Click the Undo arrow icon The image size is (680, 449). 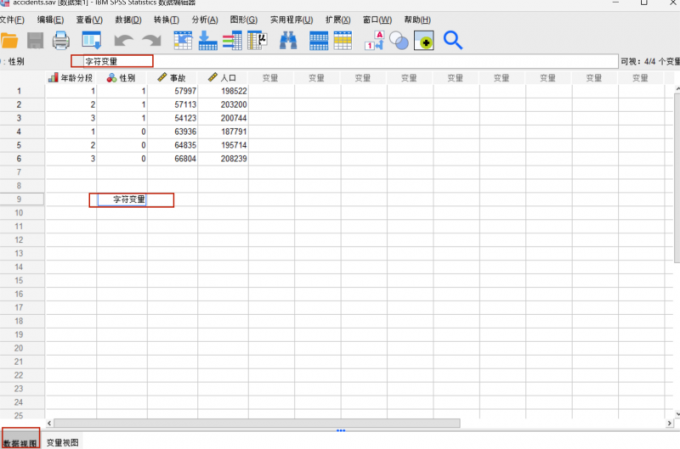tap(123, 41)
